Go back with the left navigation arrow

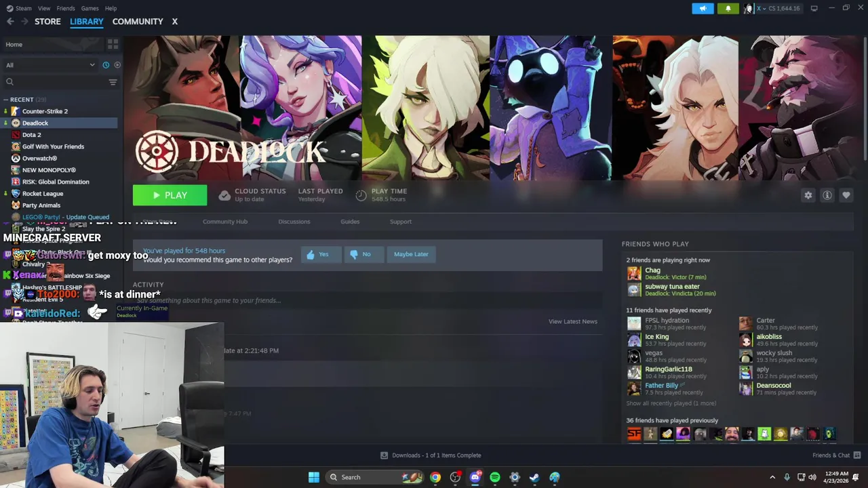[x=10, y=22]
